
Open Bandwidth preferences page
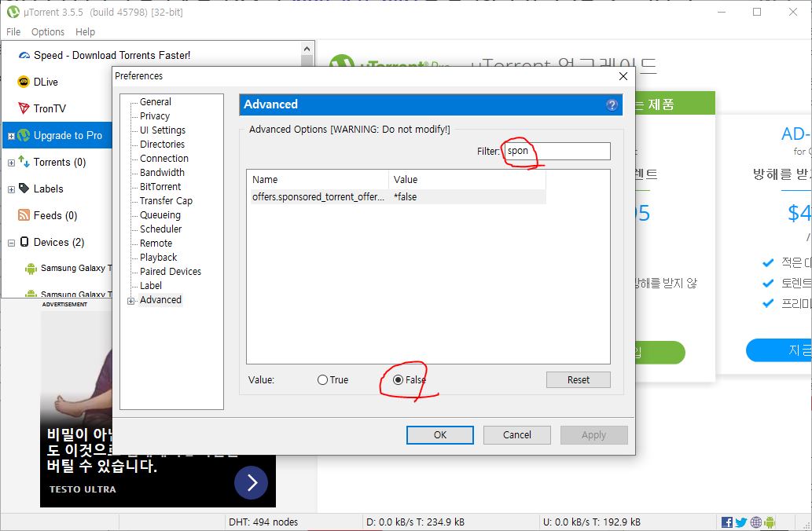click(x=162, y=172)
